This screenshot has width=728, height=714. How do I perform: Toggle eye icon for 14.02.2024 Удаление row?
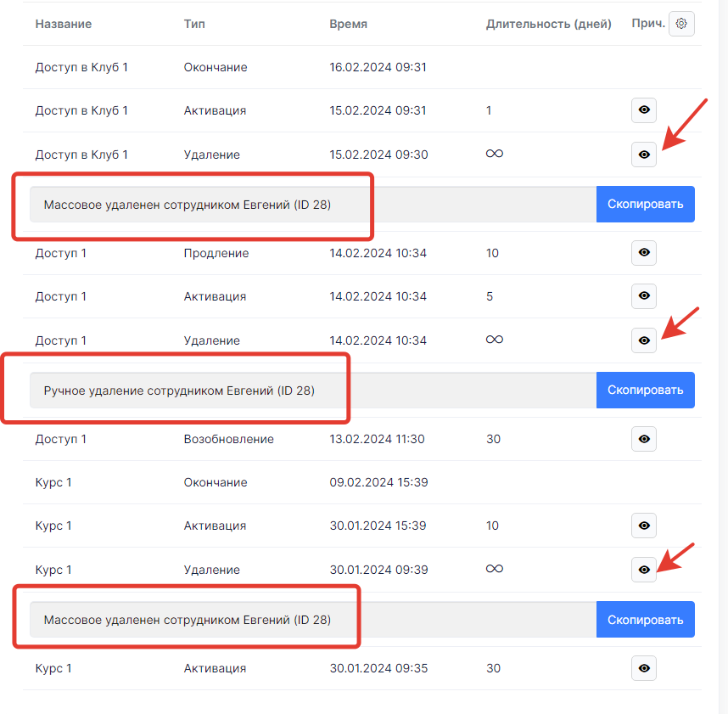coord(644,340)
